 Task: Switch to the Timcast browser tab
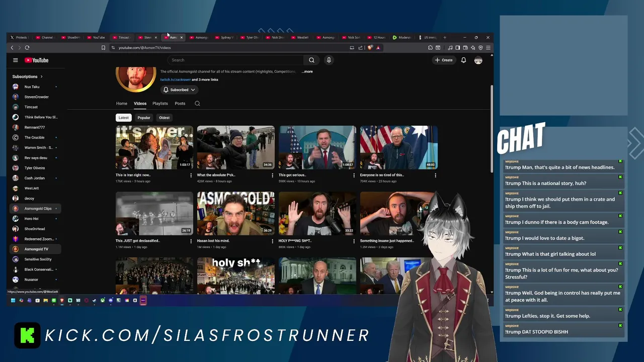click(122, 38)
